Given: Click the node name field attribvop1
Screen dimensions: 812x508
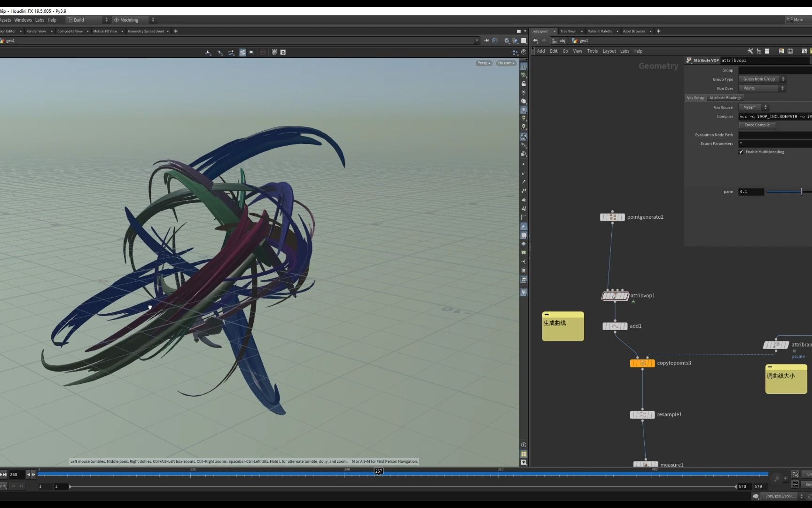Looking at the screenshot, I should (x=765, y=60).
